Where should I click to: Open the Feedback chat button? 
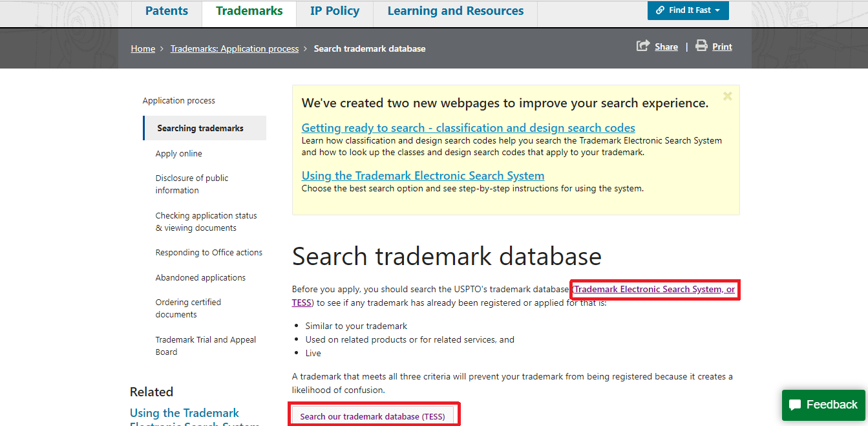coord(823,405)
